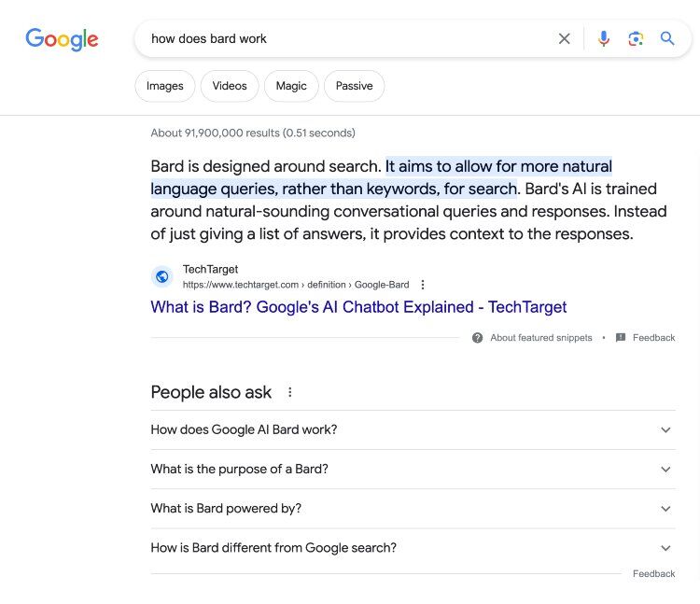Open 'What is Bard? Google's AI Chatbot Explained' link
The height and width of the screenshot is (604, 700).
(x=358, y=307)
